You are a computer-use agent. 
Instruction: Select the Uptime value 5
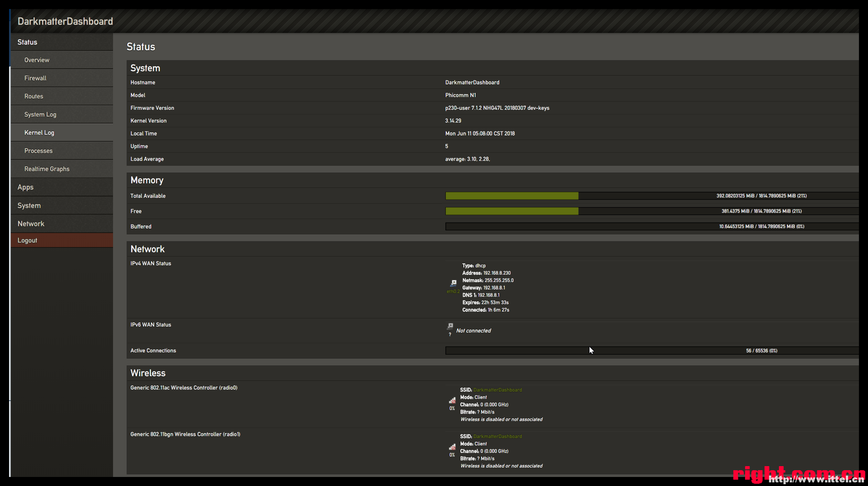click(447, 146)
